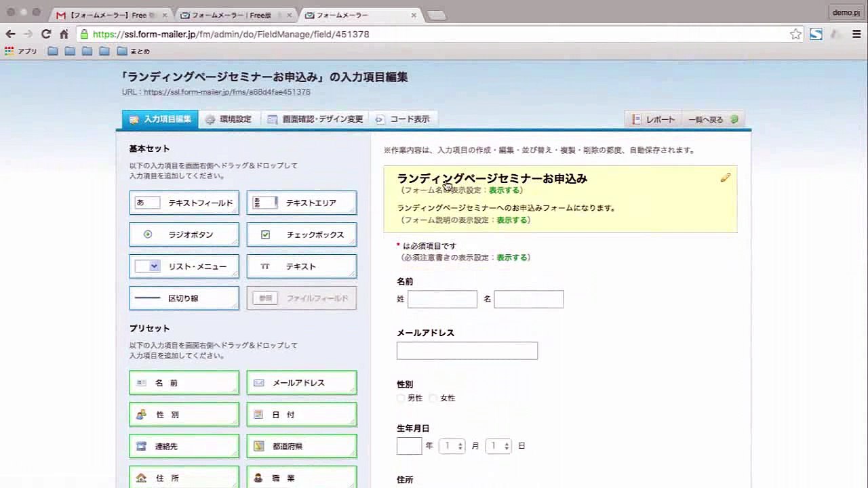Add the チェックボックス item
Image resolution: width=868 pixels, height=488 pixels.
click(x=302, y=235)
